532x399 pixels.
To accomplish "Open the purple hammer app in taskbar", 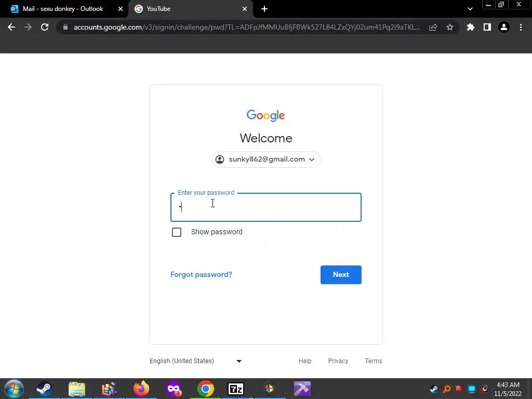I will (302, 389).
